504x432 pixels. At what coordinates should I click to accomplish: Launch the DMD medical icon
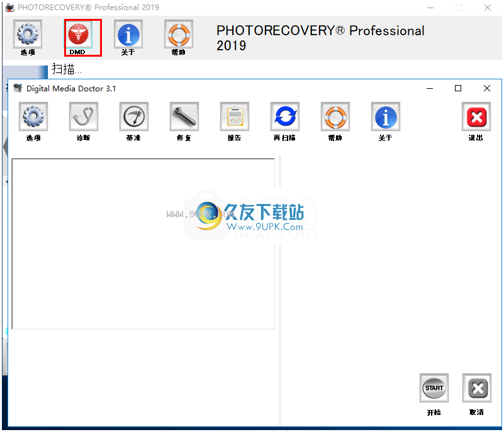click(78, 34)
